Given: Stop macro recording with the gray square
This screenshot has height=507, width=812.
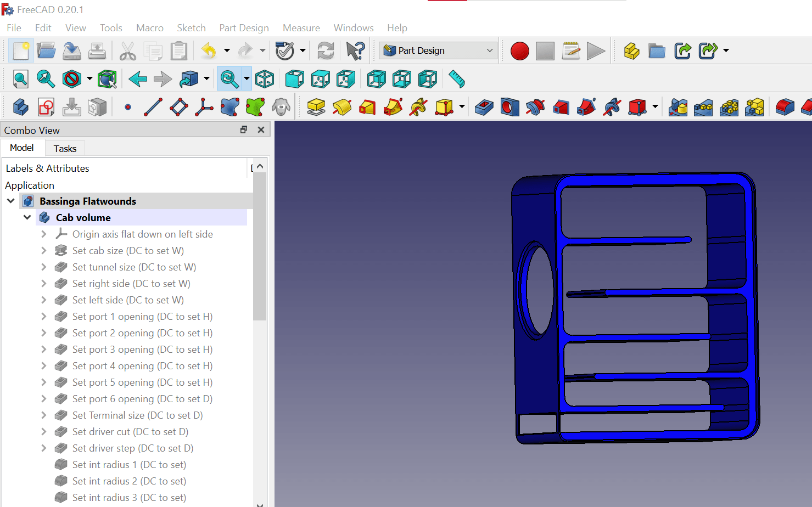Looking at the screenshot, I should [x=545, y=51].
